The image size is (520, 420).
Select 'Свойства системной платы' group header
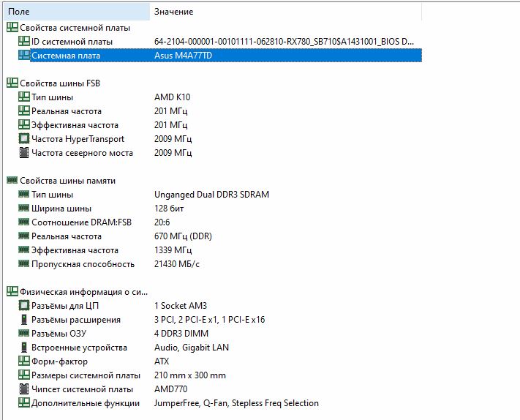pos(75,28)
